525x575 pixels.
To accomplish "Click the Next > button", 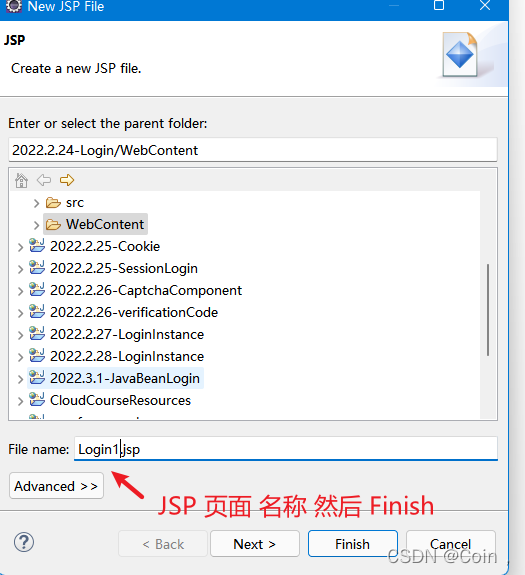I will click(255, 544).
